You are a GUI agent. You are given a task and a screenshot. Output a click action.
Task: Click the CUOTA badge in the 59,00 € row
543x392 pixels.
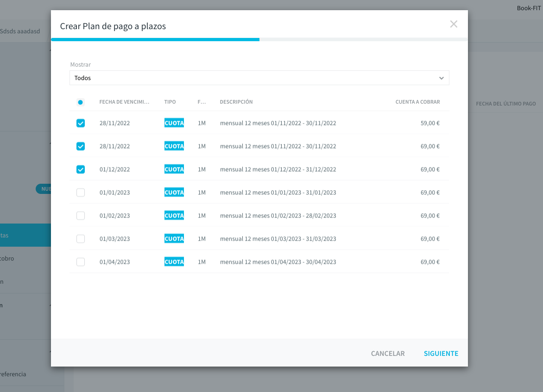click(x=174, y=123)
